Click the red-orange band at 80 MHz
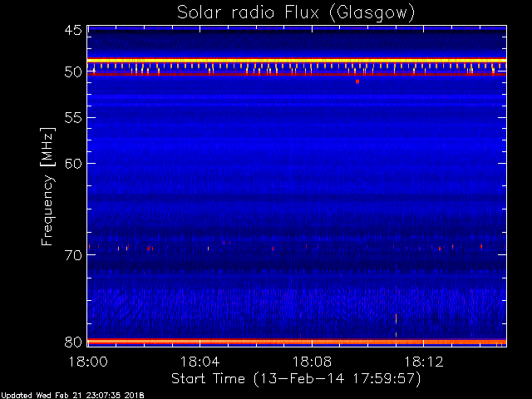 [x=297, y=342]
